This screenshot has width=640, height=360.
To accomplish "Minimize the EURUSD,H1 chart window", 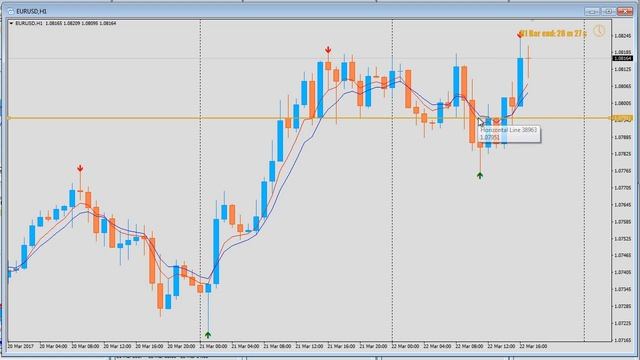I will click(x=592, y=11).
